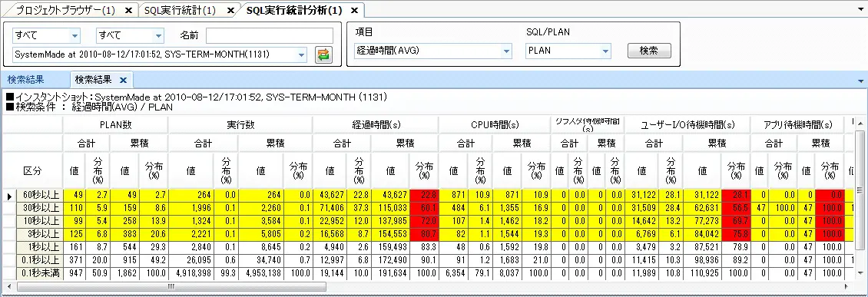The image size is (868, 297).
Task: Select the 0.1秒以上 row label
Action: coord(41,260)
